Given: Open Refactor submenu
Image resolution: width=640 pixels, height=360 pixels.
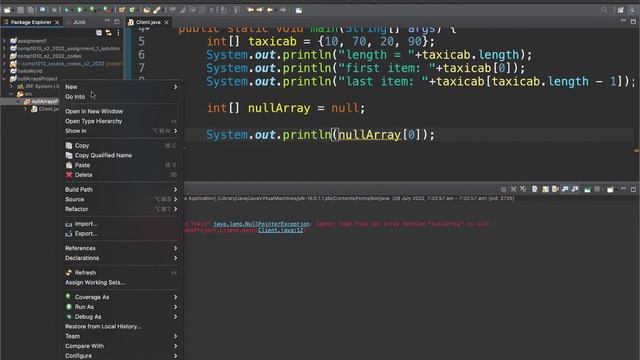Looking at the screenshot, I should (121, 209).
